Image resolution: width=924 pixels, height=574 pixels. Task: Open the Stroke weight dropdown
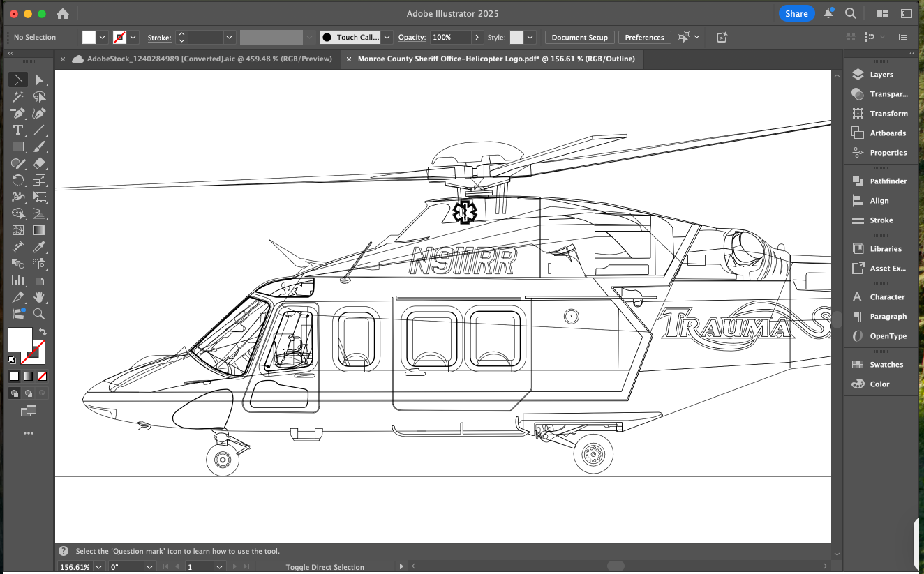(x=229, y=37)
